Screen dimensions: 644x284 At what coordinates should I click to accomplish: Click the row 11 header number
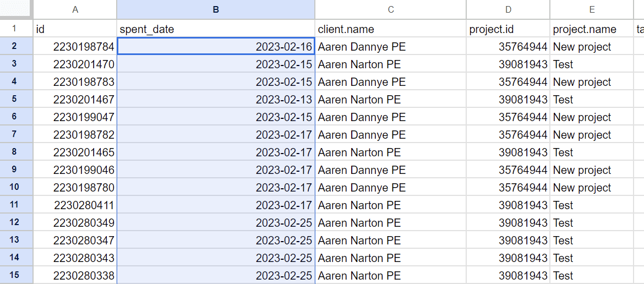pyautogui.click(x=15, y=205)
